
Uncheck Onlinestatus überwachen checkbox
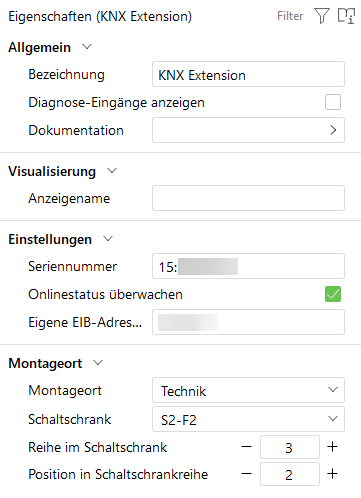point(333,294)
